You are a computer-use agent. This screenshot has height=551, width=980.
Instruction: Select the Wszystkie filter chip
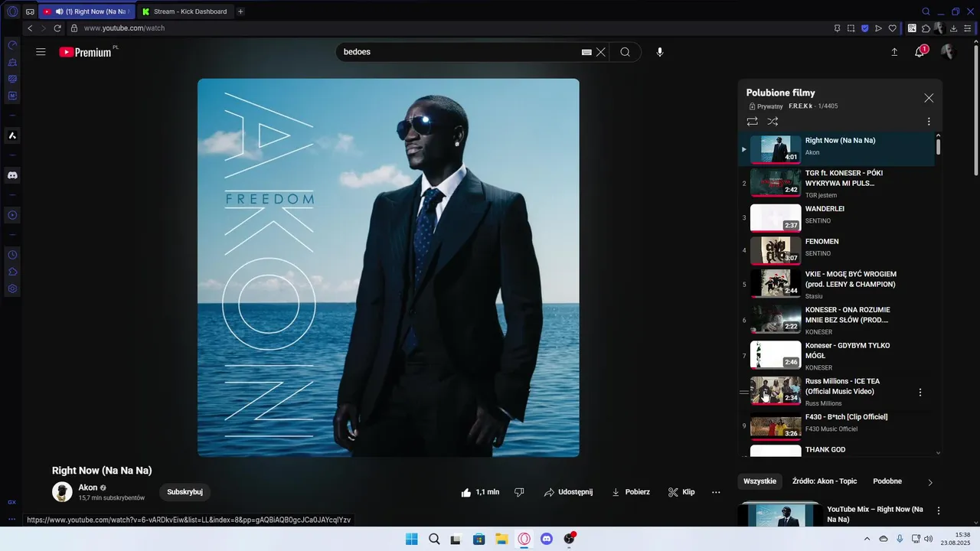point(759,481)
